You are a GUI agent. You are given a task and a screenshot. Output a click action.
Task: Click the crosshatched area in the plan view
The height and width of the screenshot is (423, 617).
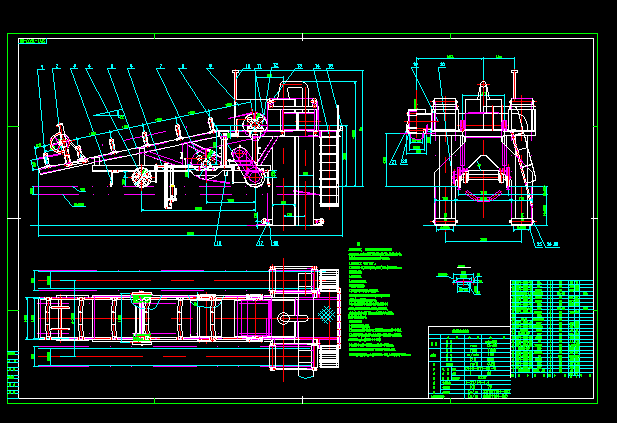pos(326,315)
